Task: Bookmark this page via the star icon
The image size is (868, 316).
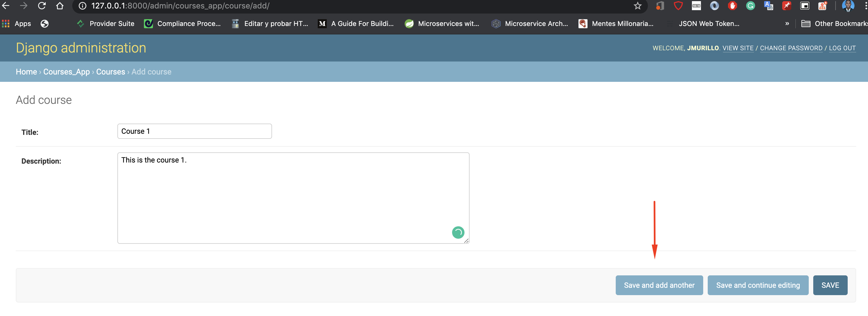Action: (637, 6)
